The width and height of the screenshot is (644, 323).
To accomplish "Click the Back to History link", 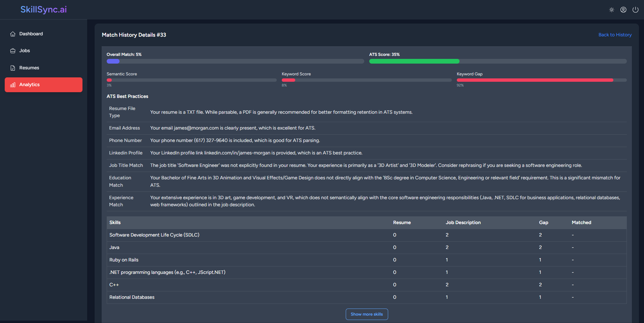I will [615, 35].
